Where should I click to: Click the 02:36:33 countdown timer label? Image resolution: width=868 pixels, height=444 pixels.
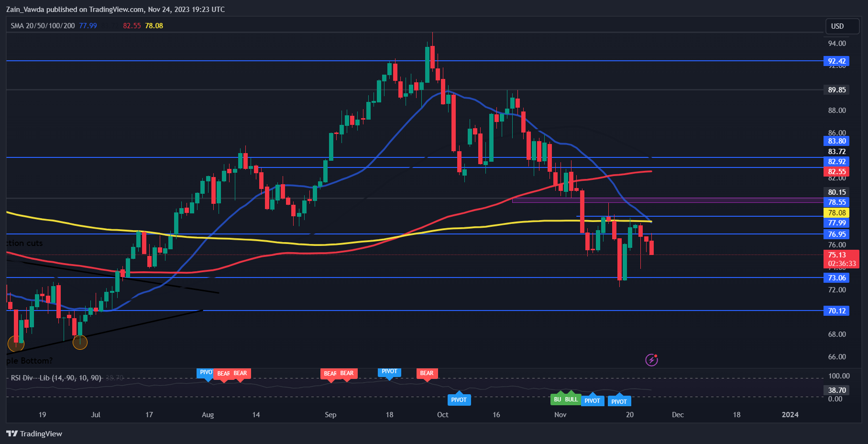842,264
